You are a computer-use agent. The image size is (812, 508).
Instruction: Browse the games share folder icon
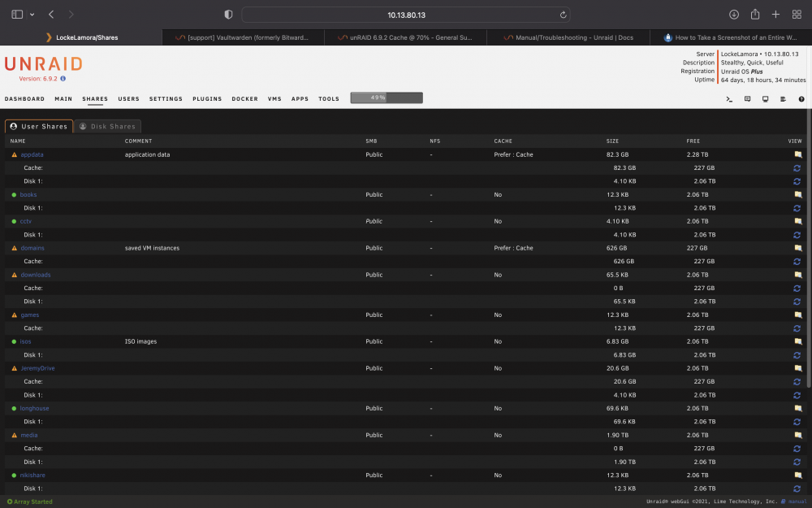(798, 315)
